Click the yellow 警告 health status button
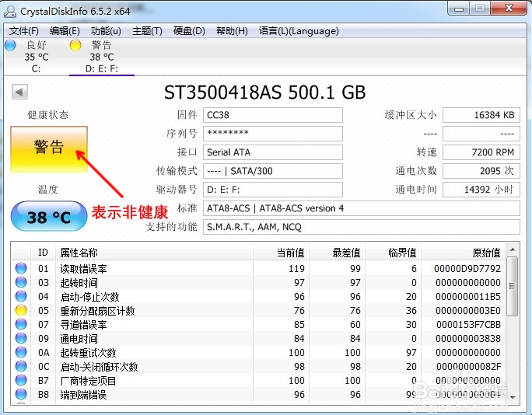 (x=49, y=149)
